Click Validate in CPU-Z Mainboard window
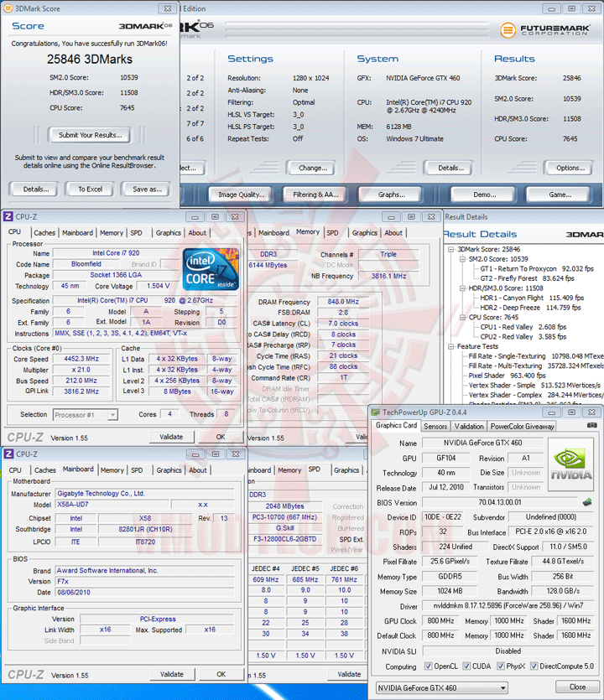This screenshot has height=700, width=604. pyautogui.click(x=171, y=674)
